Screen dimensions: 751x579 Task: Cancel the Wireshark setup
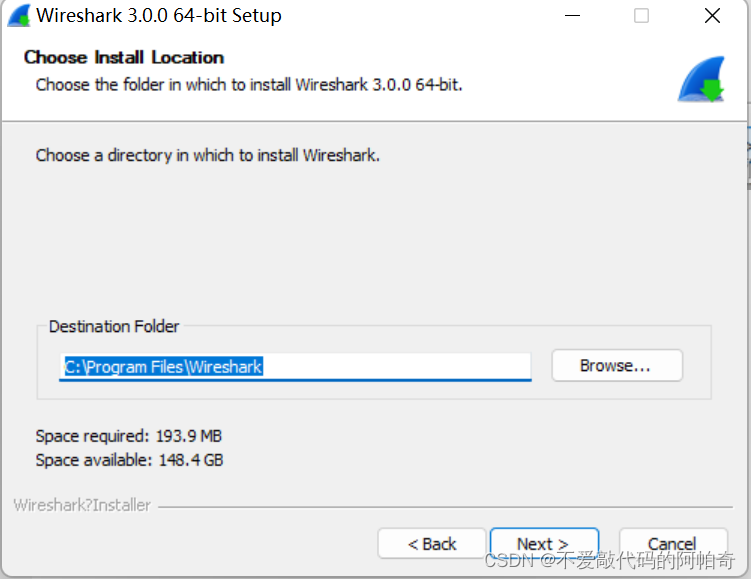click(673, 544)
